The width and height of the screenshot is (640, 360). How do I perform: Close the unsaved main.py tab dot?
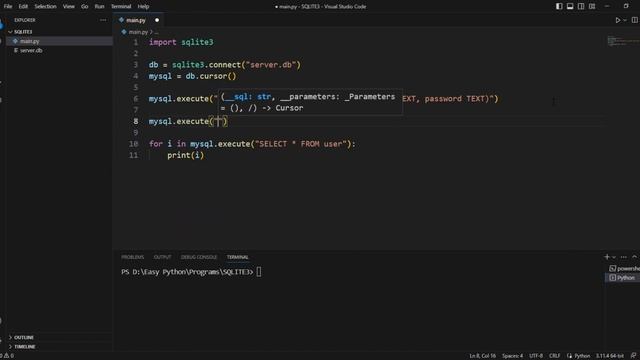pyautogui.click(x=157, y=20)
